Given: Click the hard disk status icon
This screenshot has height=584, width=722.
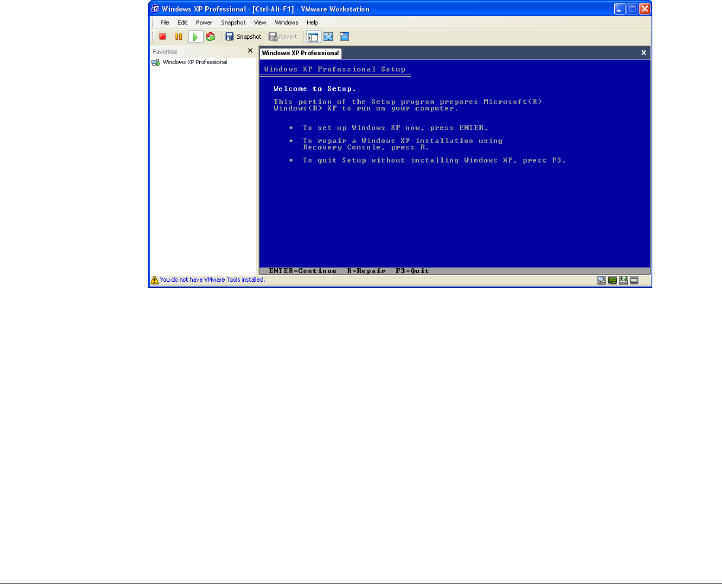Looking at the screenshot, I should (x=635, y=280).
